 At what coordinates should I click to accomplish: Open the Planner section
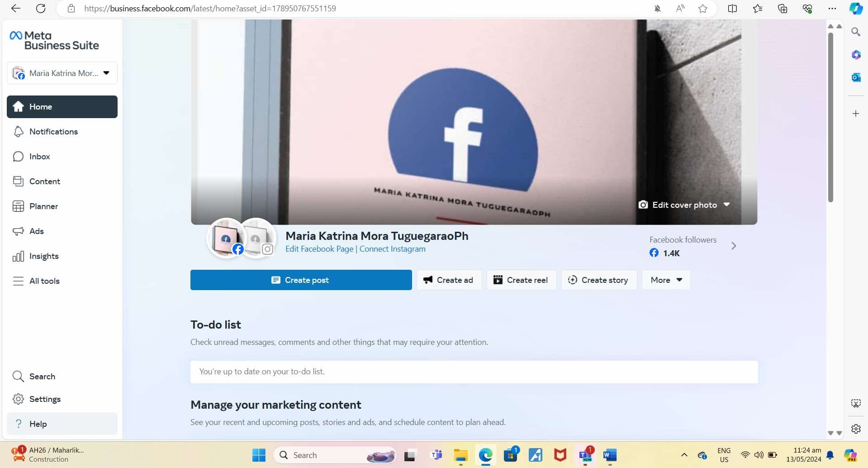pyautogui.click(x=62, y=206)
